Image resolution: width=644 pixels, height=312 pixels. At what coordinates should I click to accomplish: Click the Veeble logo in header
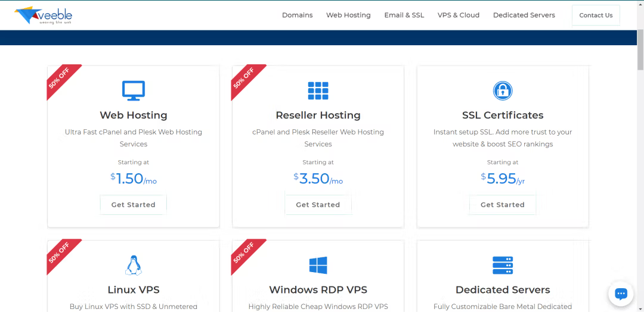tap(43, 15)
